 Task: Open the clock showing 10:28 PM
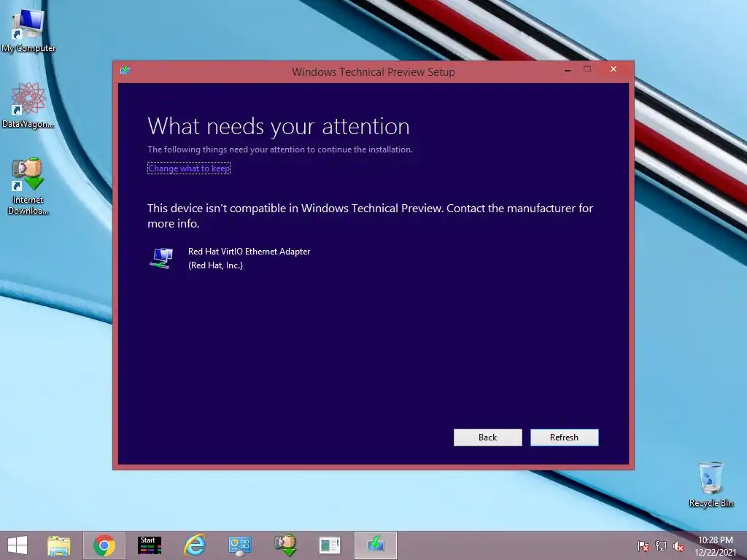(x=715, y=540)
